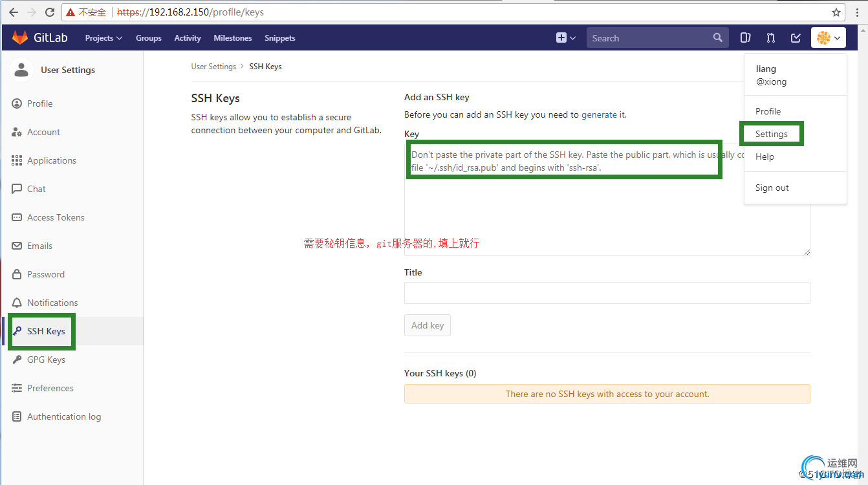This screenshot has height=485, width=868.
Task: Open Snippets in the top navbar
Action: pyautogui.click(x=280, y=38)
